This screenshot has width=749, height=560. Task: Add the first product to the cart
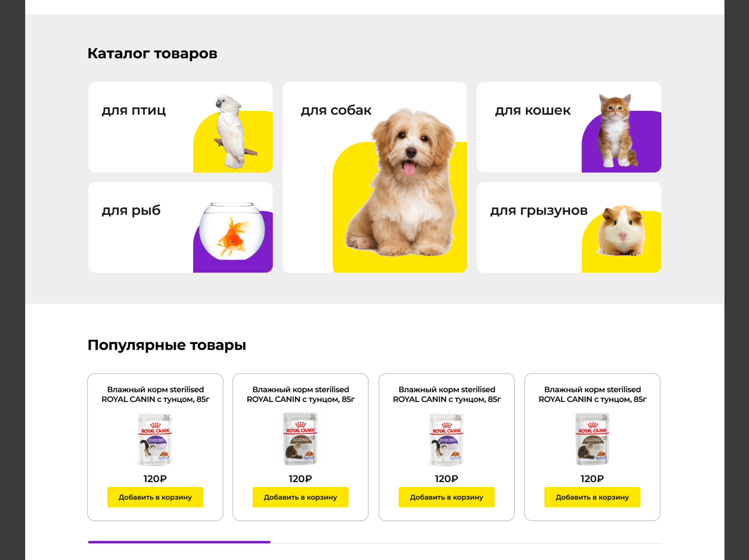pos(155,497)
